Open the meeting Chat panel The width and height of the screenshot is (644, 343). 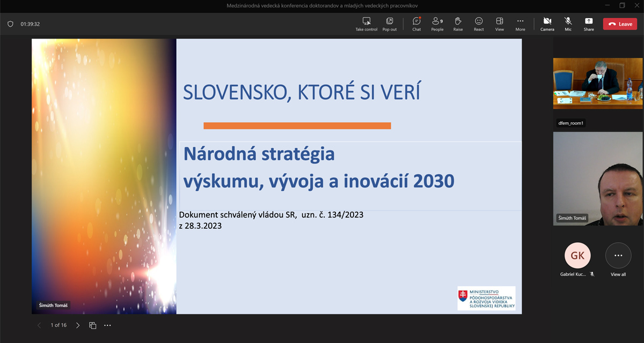pos(416,21)
